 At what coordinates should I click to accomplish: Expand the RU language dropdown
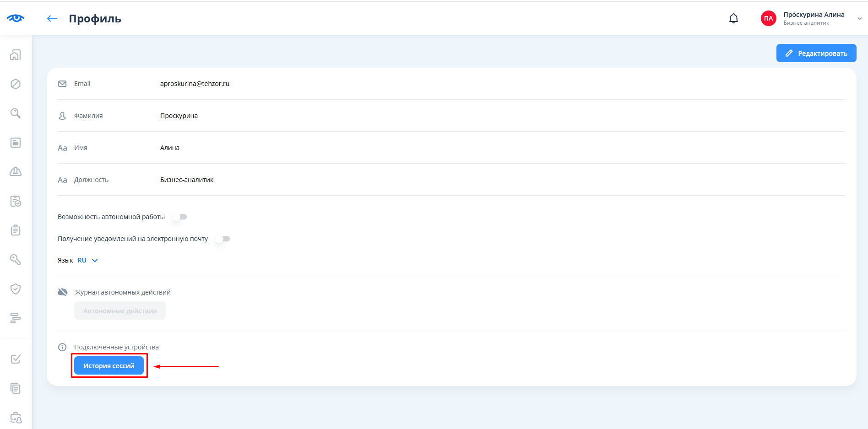(x=88, y=260)
